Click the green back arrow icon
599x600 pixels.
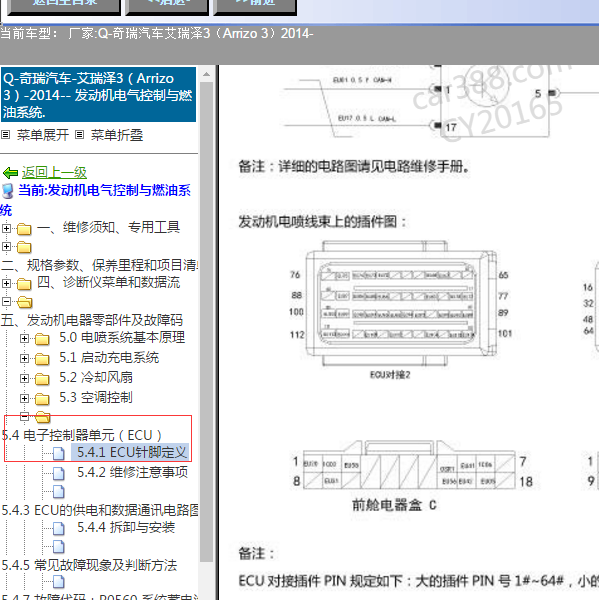click(x=10, y=173)
